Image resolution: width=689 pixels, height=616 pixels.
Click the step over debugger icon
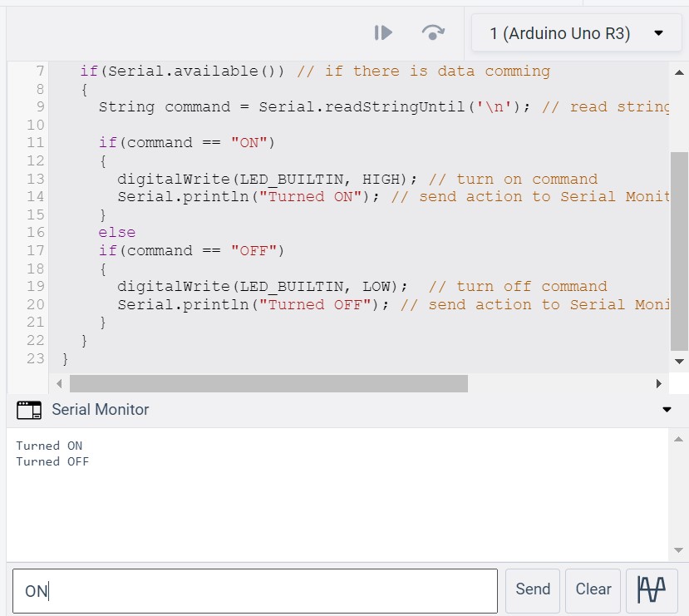pyautogui.click(x=433, y=33)
